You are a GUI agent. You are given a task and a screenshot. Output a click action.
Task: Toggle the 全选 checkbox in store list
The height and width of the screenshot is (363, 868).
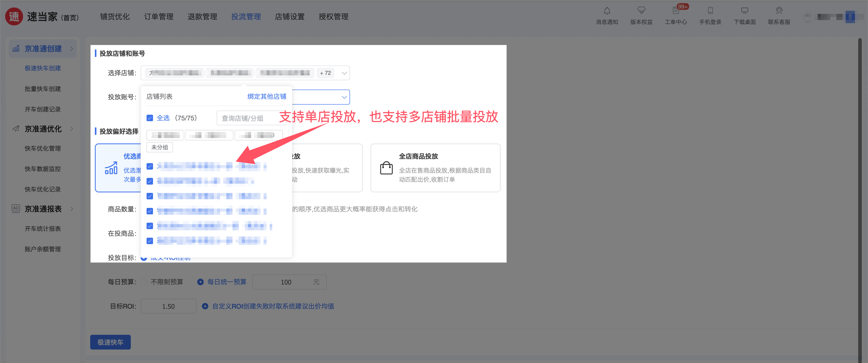pyautogui.click(x=150, y=118)
